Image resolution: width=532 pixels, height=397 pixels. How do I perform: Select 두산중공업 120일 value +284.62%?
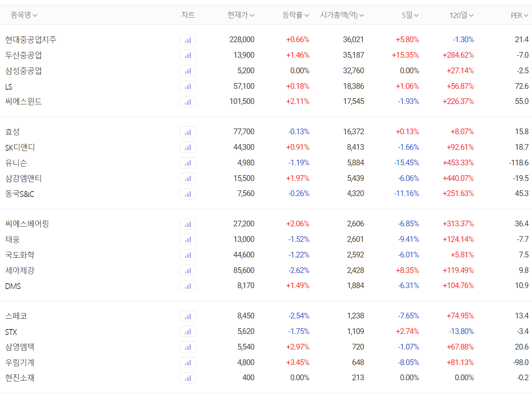click(x=458, y=55)
